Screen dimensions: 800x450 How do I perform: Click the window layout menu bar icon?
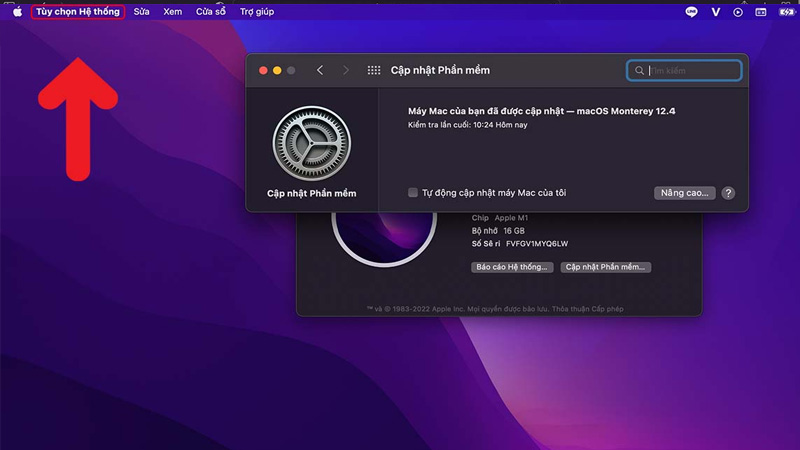click(761, 12)
